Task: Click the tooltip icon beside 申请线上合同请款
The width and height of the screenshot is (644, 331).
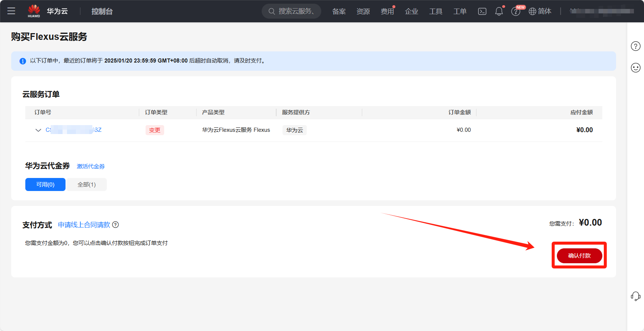Action: [115, 225]
